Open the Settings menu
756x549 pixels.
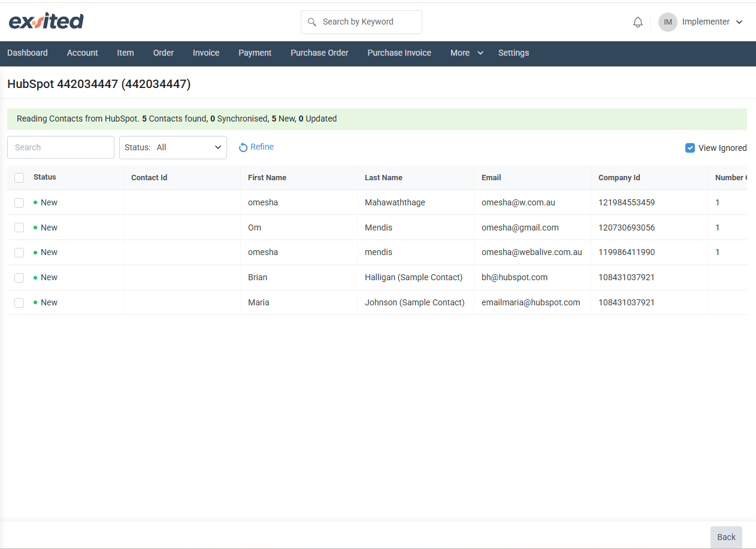click(514, 53)
